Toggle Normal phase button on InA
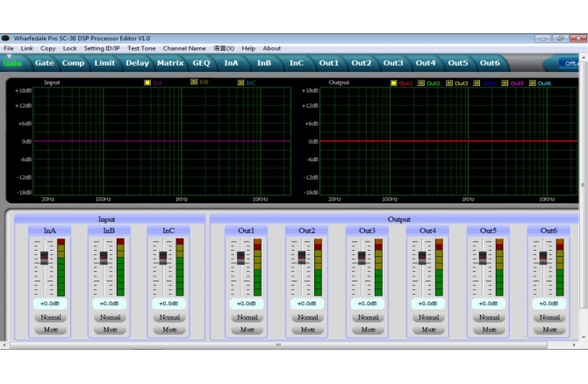Viewport: 588px width, 384px height. (51, 317)
